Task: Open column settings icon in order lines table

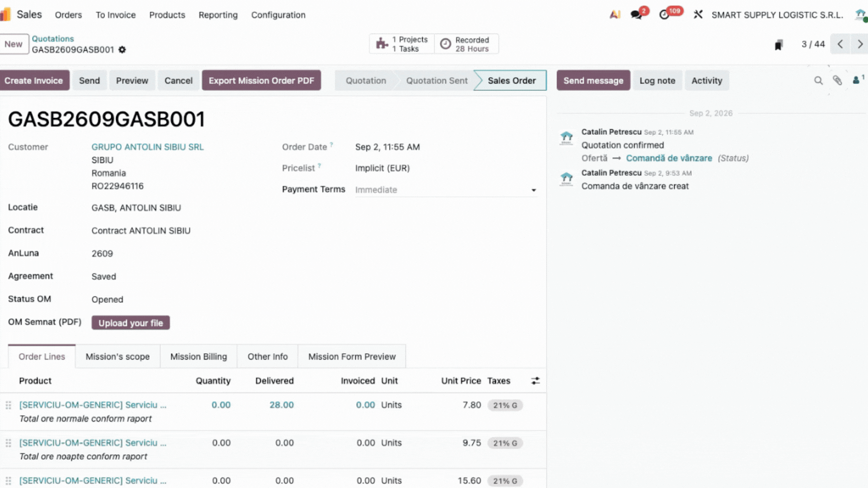Action: pyautogui.click(x=535, y=381)
